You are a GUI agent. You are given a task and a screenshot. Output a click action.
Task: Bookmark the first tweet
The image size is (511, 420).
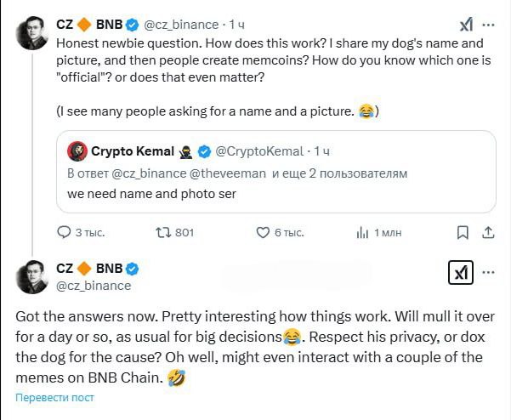(x=463, y=232)
